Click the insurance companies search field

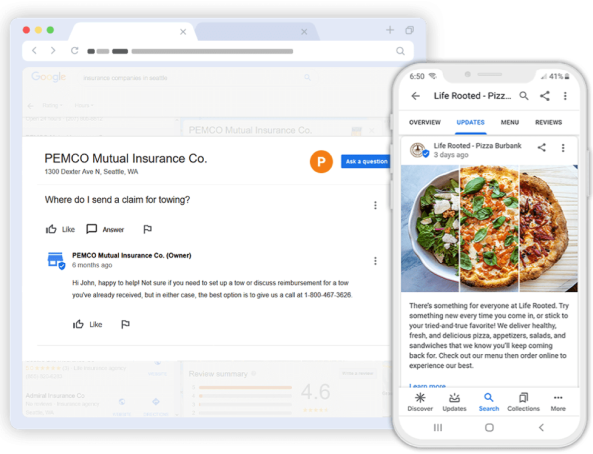pos(197,78)
